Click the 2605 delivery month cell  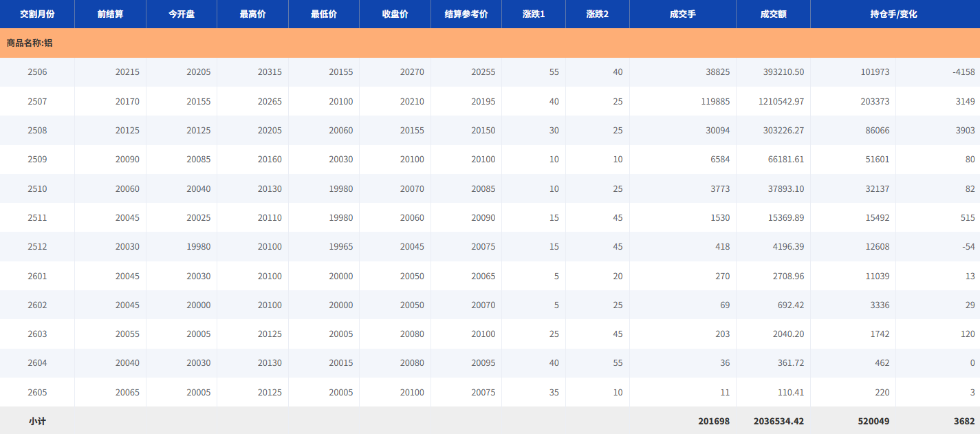coord(37,392)
